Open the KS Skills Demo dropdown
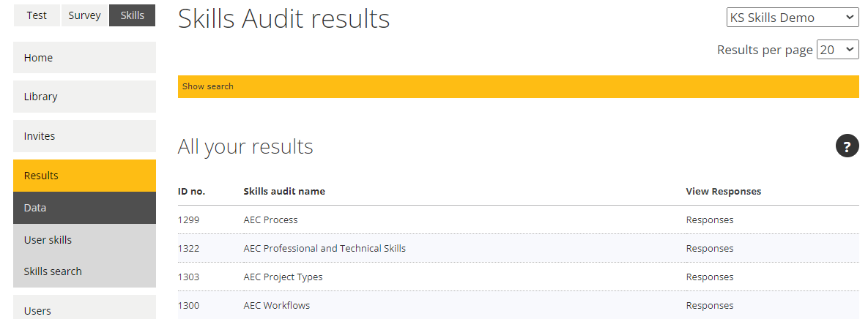 [x=793, y=17]
